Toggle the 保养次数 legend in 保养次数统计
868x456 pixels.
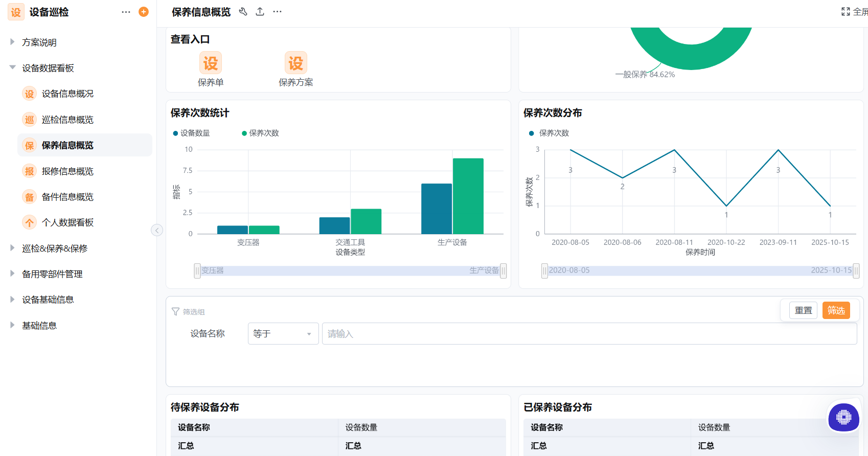pyautogui.click(x=260, y=133)
